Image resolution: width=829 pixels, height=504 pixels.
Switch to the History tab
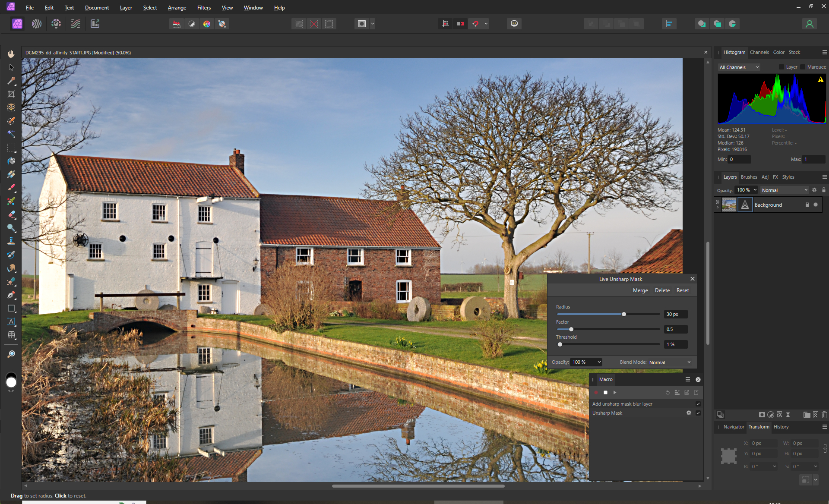(x=781, y=427)
